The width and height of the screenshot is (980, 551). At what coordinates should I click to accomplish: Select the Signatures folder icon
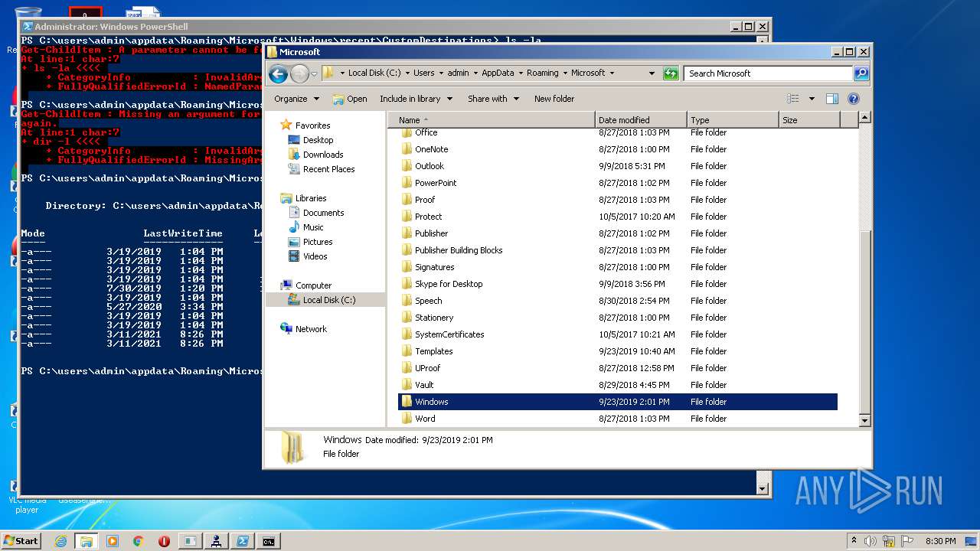point(407,267)
